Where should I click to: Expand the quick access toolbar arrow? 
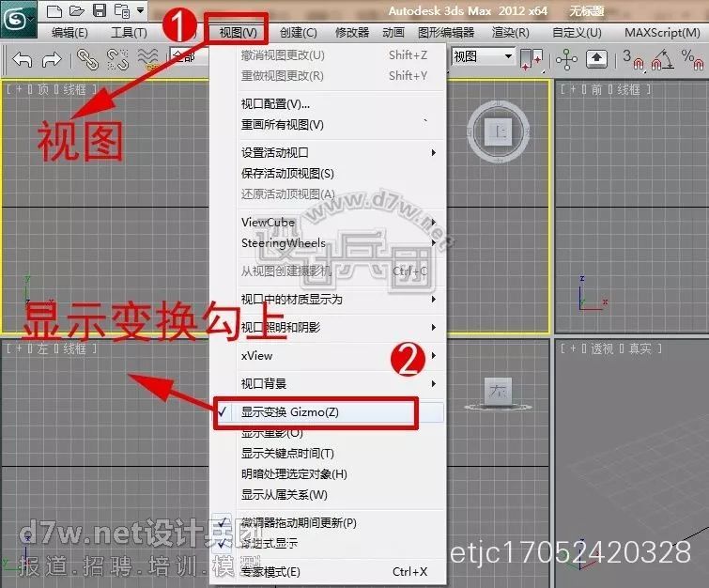141,10
